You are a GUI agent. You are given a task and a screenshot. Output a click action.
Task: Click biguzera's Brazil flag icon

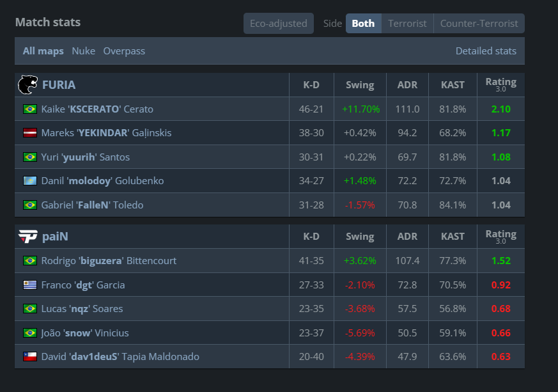tap(30, 261)
